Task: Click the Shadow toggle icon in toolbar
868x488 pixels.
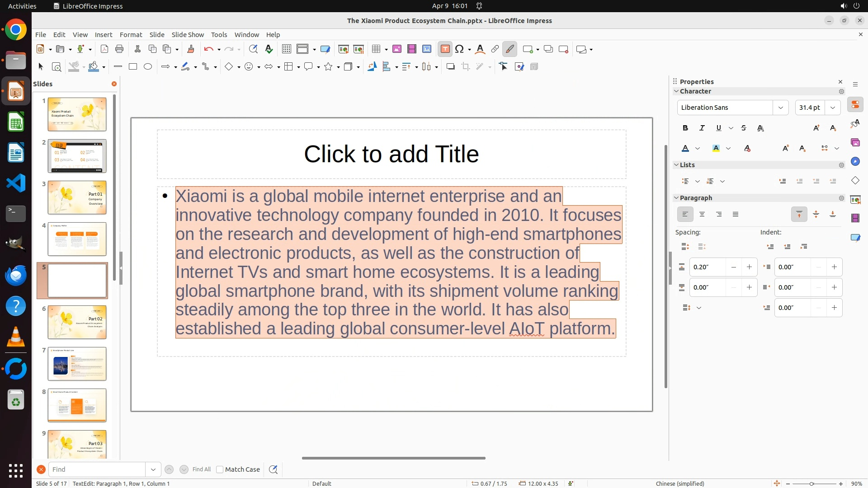Action: (450, 67)
